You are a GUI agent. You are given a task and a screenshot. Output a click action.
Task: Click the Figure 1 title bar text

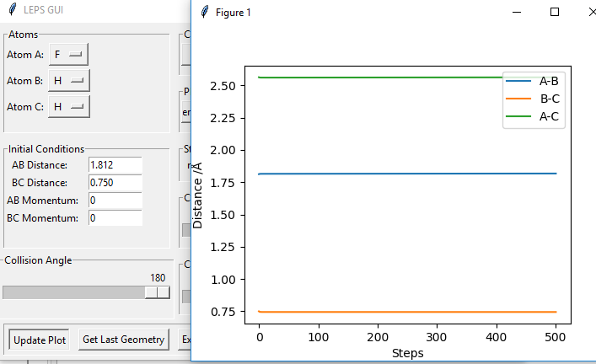234,13
